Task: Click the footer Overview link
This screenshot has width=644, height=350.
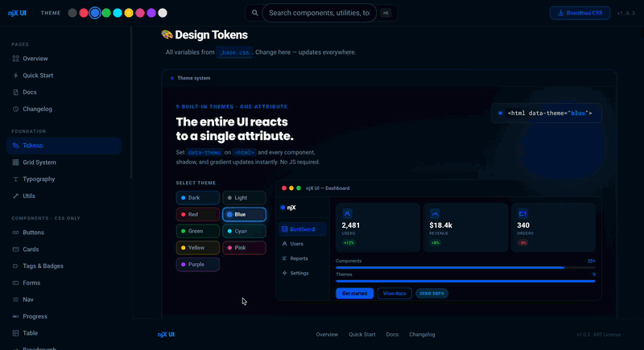Action: [327, 335]
